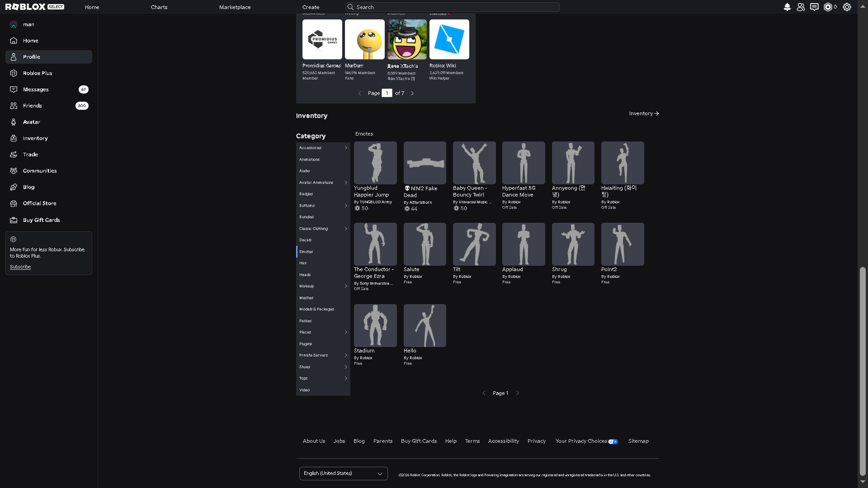Expand the Classic Clothing category
868x488 pixels.
[323, 229]
